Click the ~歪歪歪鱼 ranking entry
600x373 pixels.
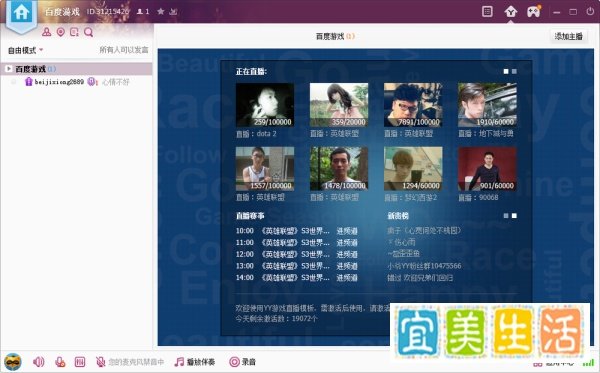pos(403,254)
